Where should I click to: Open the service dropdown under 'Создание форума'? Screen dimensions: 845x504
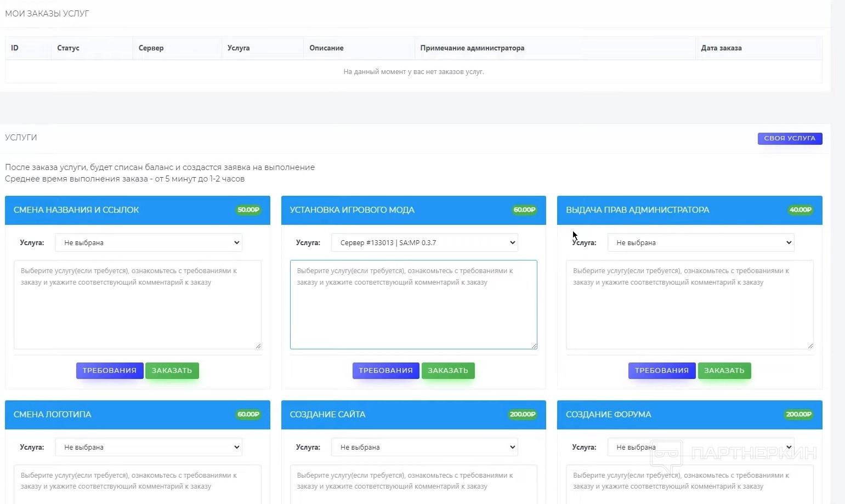click(700, 447)
